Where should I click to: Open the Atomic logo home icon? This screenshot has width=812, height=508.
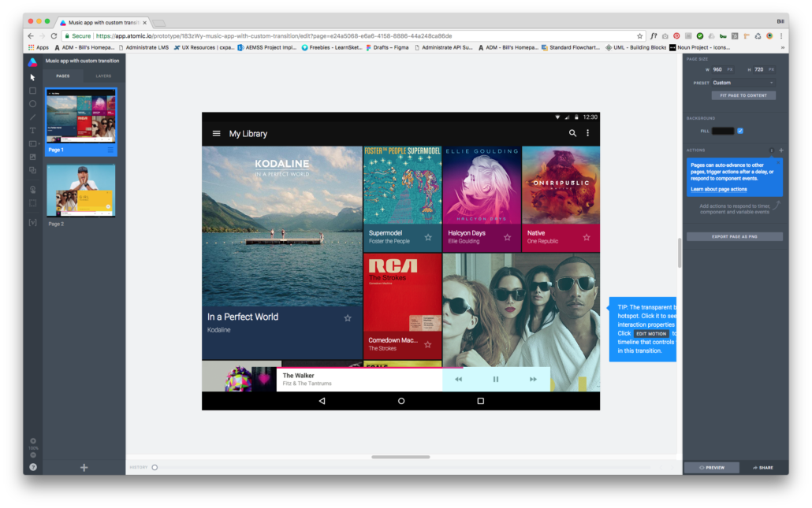[x=32, y=62]
